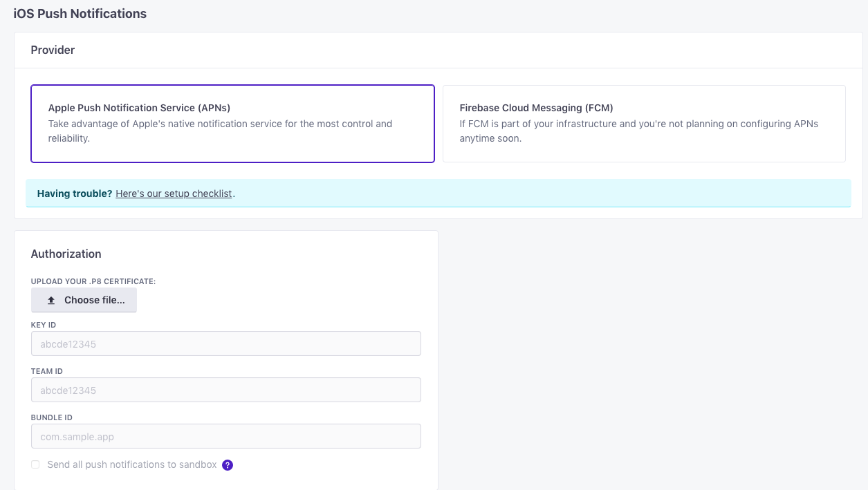Click the KEY ID label
Image resolution: width=868 pixels, height=490 pixels.
coord(44,325)
